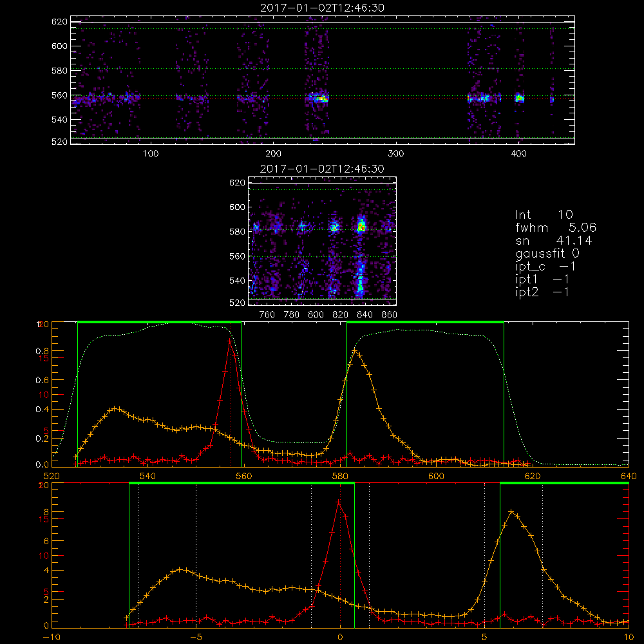The width and height of the screenshot is (644, 644).
Task: Click x-axis label '200' of top spectrogram
Action: [x=274, y=154]
